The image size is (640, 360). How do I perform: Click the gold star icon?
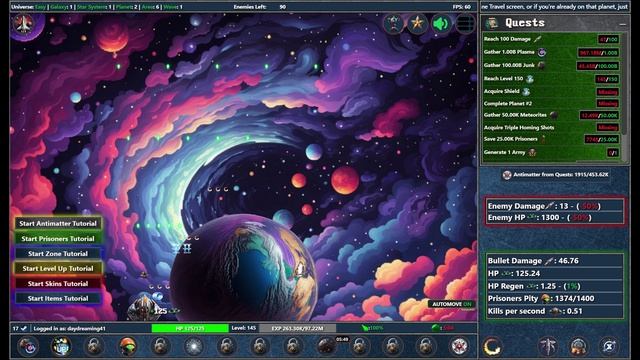point(417,23)
